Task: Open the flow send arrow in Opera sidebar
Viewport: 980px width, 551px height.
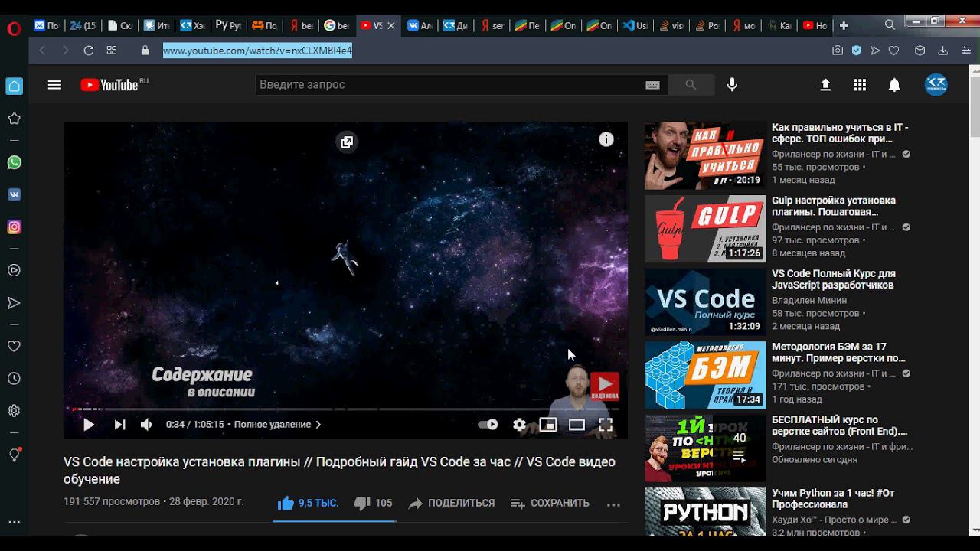Action: click(x=14, y=303)
